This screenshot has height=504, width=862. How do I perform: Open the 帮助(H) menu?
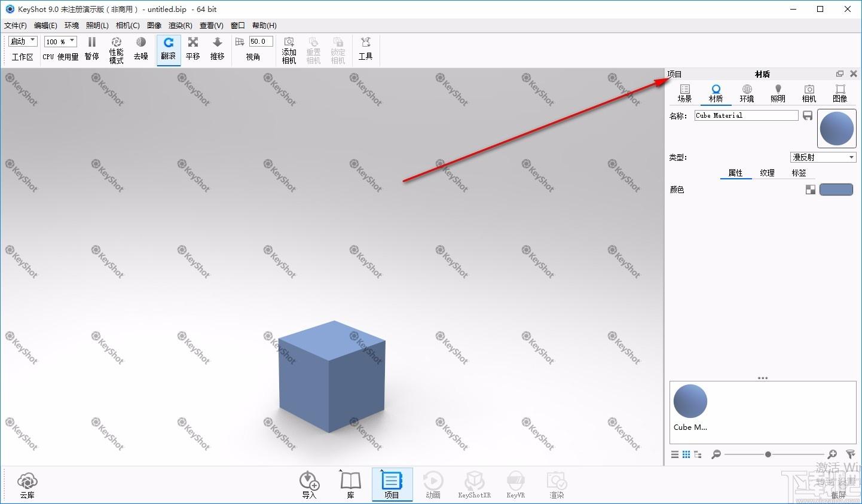(264, 25)
